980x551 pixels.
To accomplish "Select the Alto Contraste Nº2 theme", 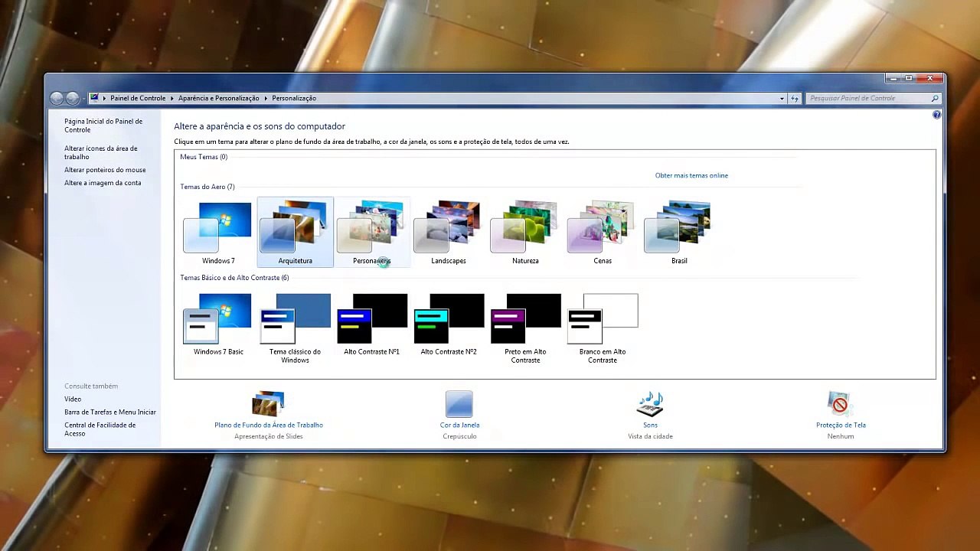I will pyautogui.click(x=449, y=324).
